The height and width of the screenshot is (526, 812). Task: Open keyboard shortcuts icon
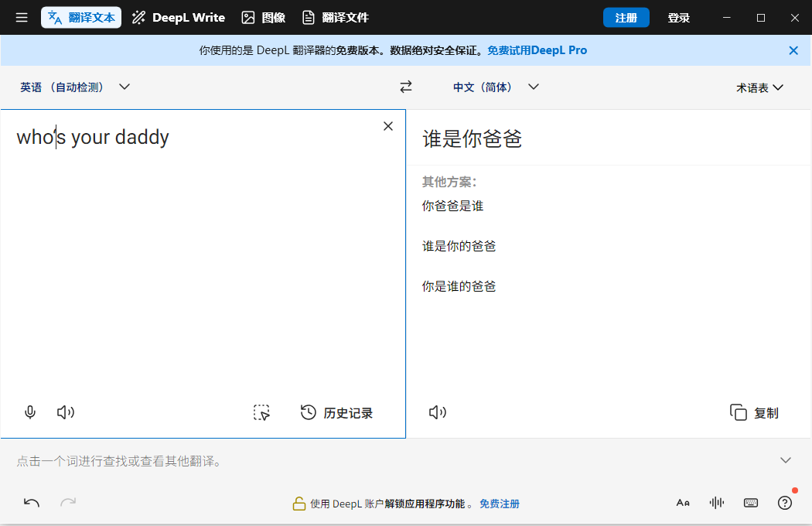point(750,503)
